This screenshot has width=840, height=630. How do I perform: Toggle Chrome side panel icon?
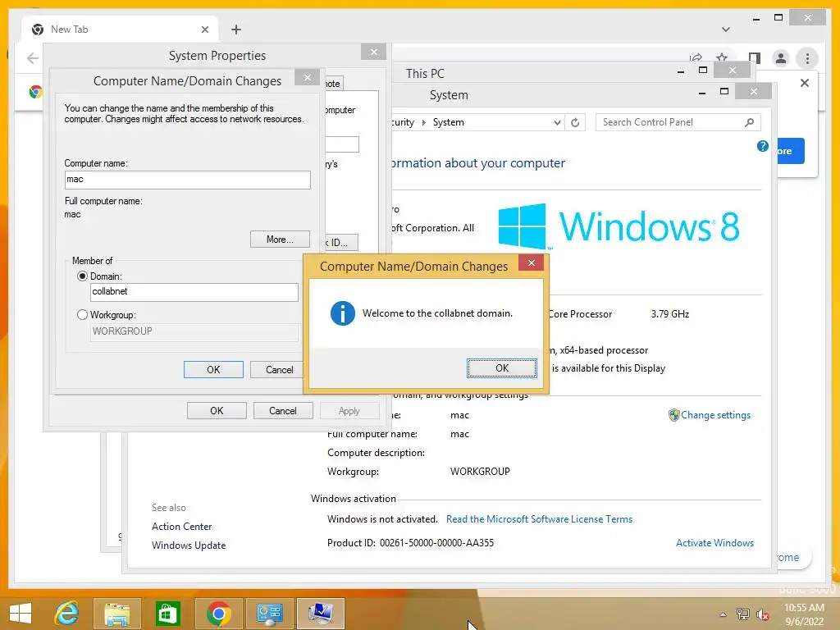[x=755, y=58]
